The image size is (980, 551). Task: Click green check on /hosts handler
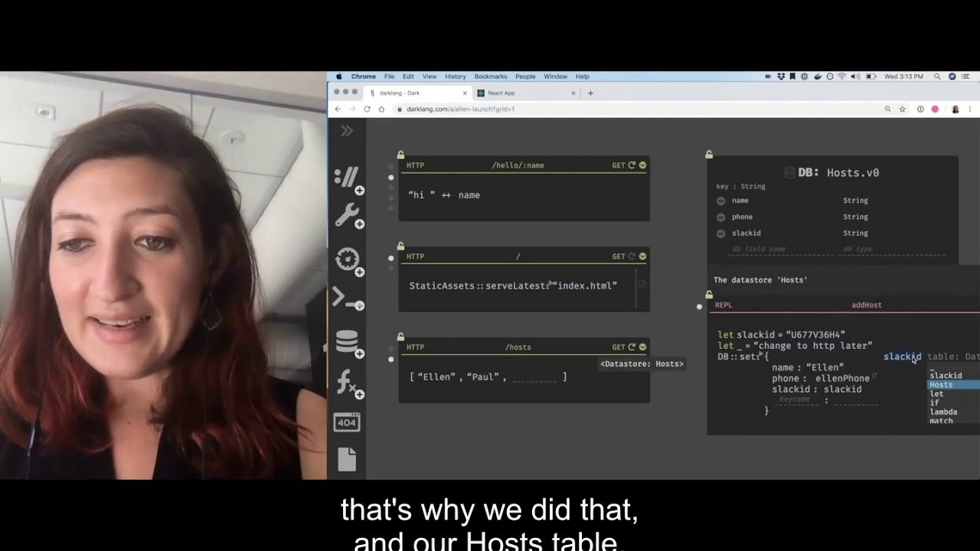642,347
